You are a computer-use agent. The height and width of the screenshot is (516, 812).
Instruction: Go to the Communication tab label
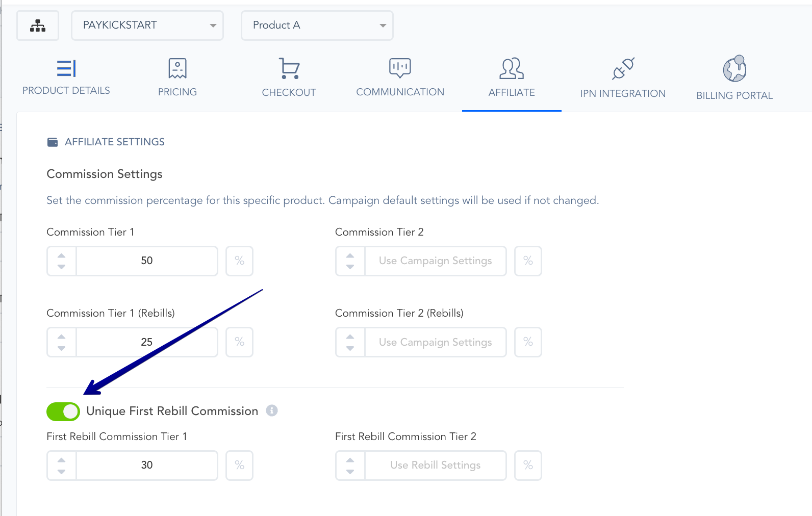pos(400,92)
